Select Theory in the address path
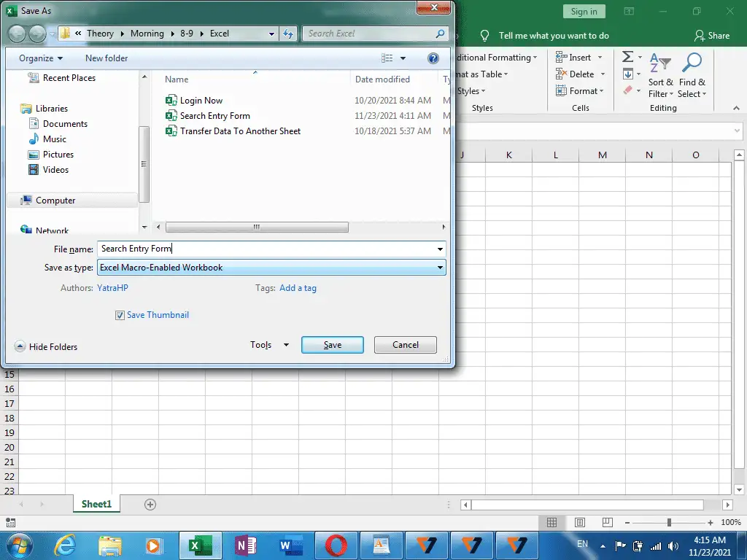 pyautogui.click(x=100, y=34)
